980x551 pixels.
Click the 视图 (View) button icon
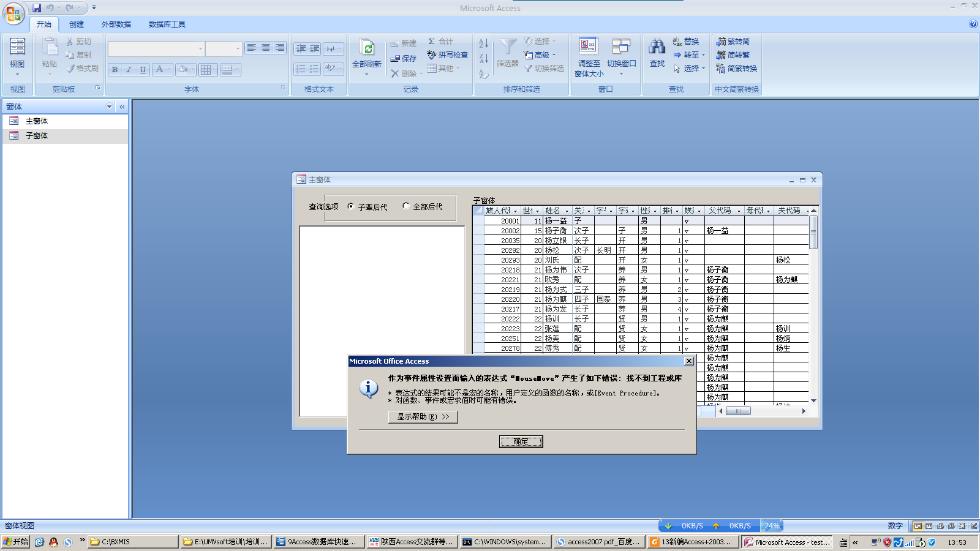[17, 46]
